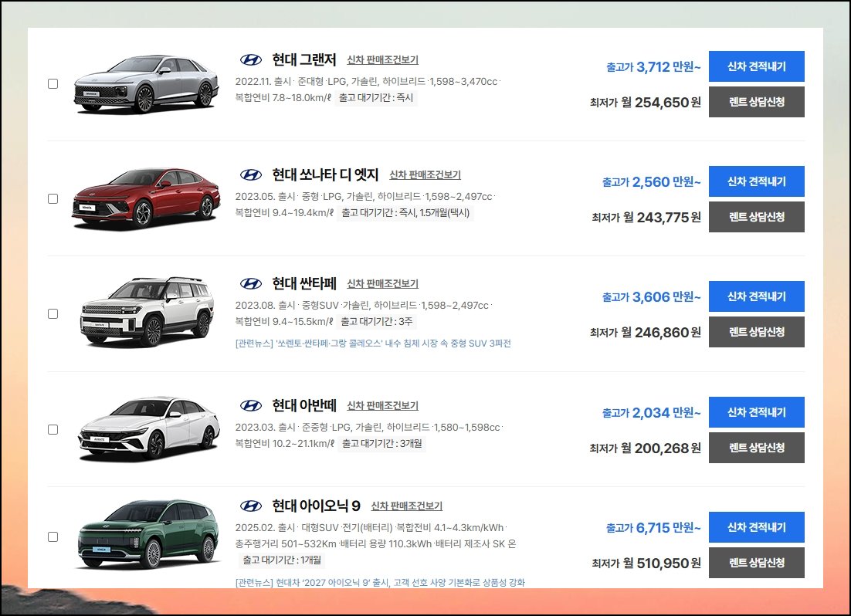Apply 렌트 상담신청 for 쏘나타 디 엣지
This screenshot has width=851, height=616.
[x=757, y=217]
